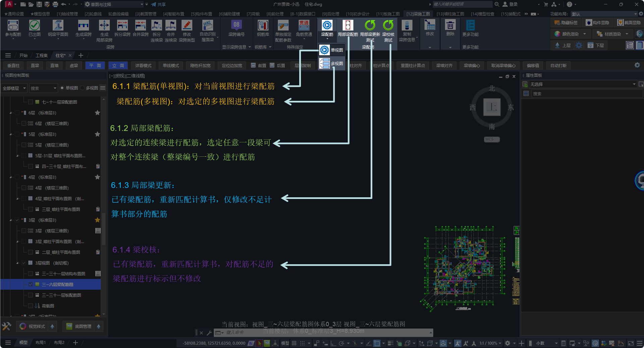Toggle checkbox for 三~六层梁配筋图
Image resolution: width=644 pixels, height=348 pixels.
tap(31, 284)
